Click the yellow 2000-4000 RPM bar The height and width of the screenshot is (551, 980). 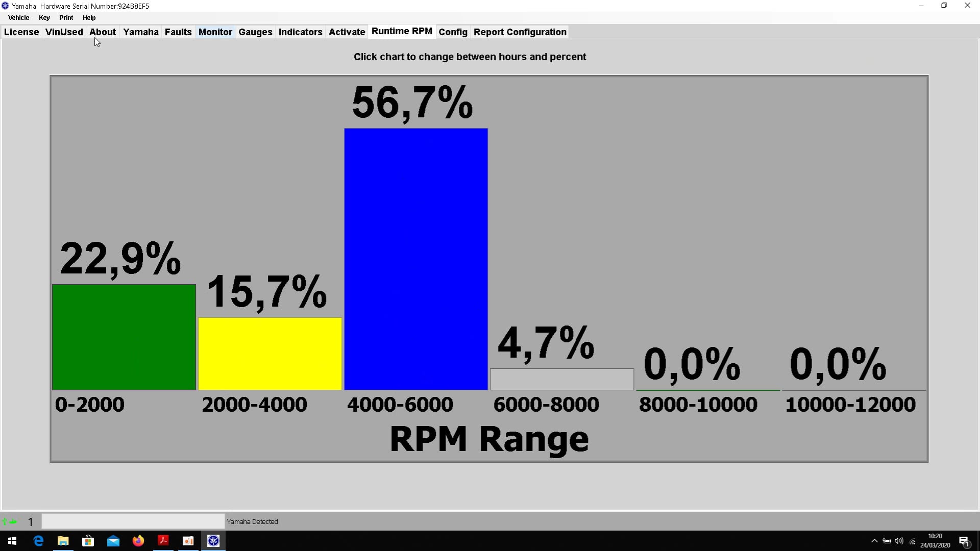[x=270, y=354]
